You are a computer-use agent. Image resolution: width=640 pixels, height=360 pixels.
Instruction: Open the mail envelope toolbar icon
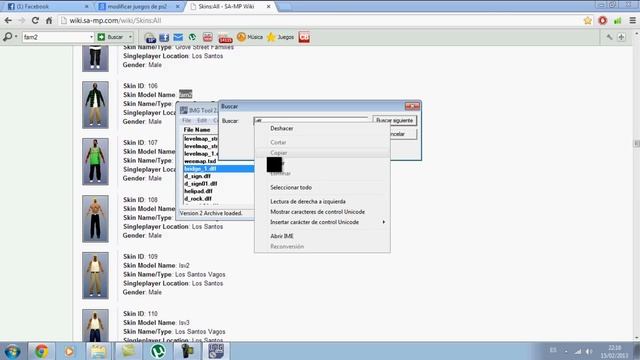(178, 37)
